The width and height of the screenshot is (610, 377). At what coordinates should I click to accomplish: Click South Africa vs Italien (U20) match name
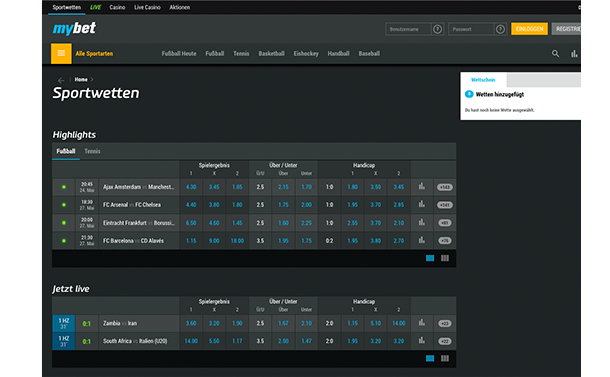135,341
